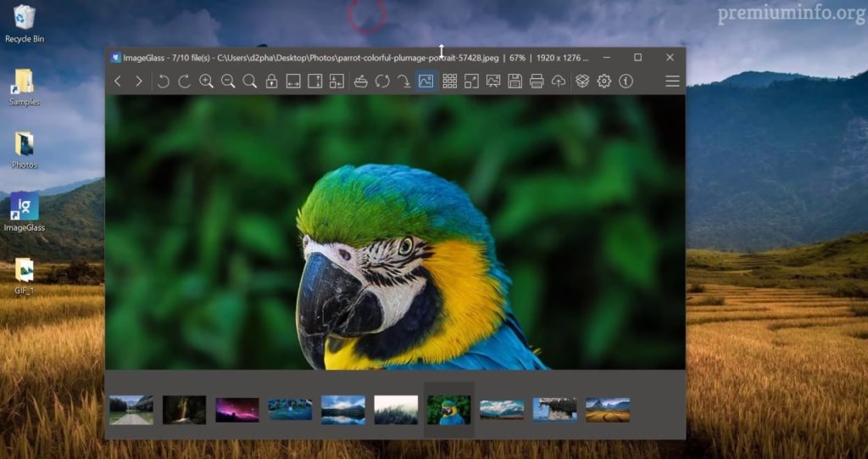Open the hamburger main menu
The height and width of the screenshot is (459, 868).
pos(672,81)
